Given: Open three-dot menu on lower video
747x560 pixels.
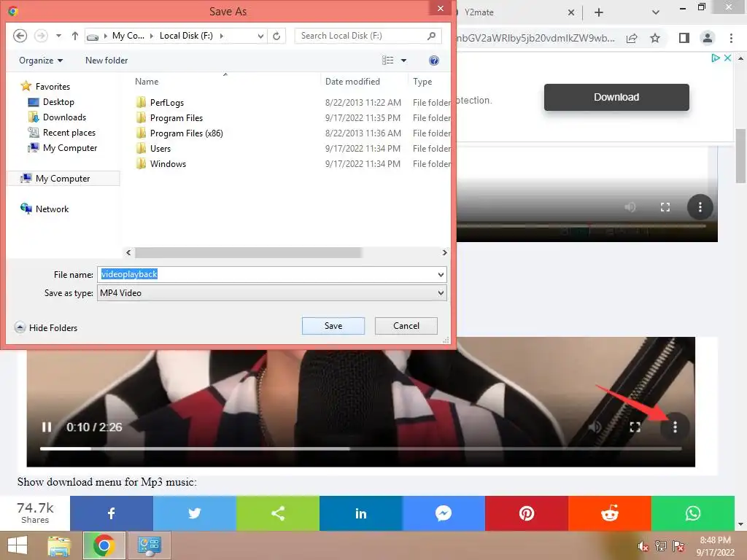Looking at the screenshot, I should click(x=675, y=427).
